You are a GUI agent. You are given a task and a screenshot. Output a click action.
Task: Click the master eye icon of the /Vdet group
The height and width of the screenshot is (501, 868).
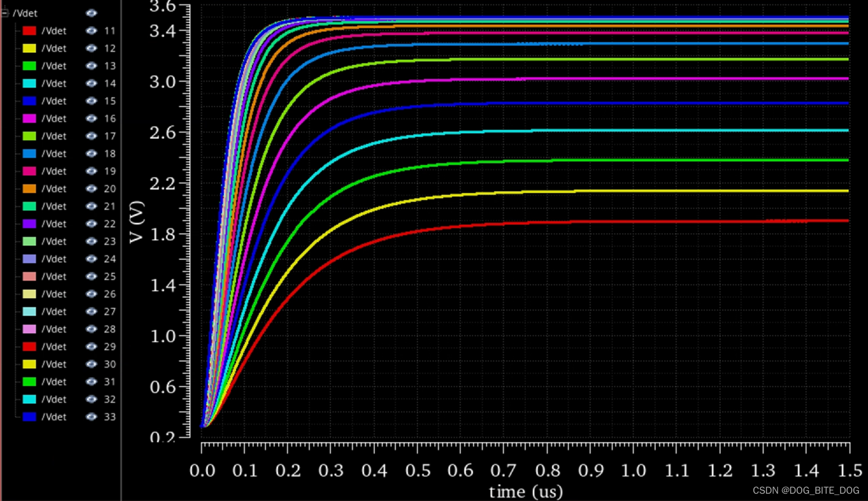point(91,13)
